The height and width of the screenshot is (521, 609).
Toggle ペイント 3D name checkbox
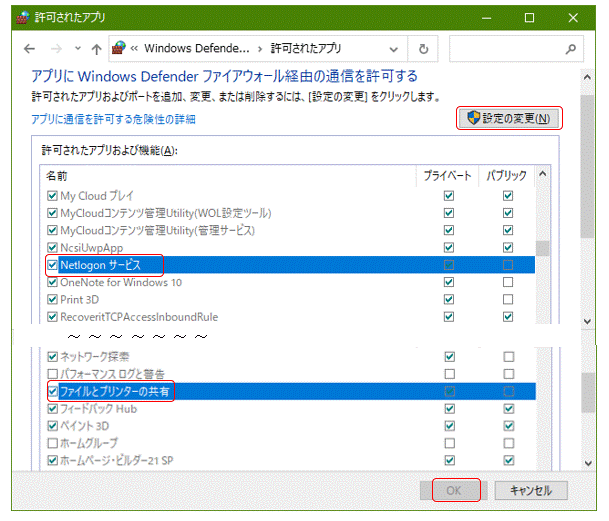52,426
